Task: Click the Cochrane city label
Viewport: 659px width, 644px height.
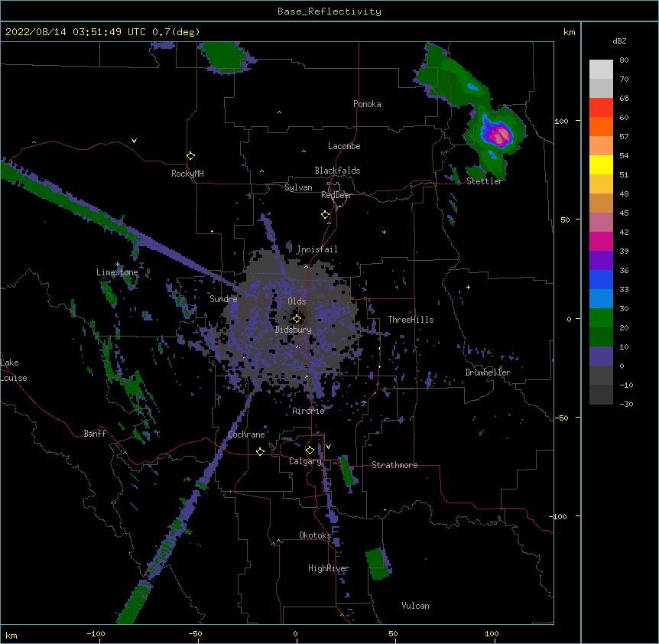Action: pyautogui.click(x=246, y=434)
